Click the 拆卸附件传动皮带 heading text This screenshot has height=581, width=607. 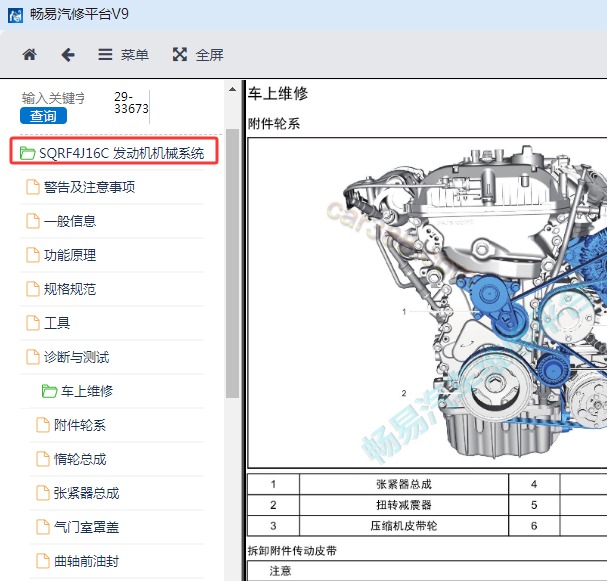292,551
